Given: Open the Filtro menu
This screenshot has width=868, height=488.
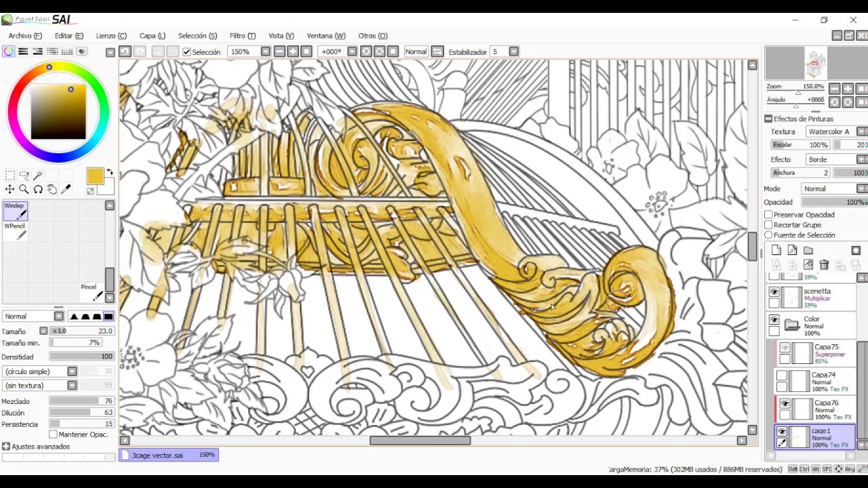Looking at the screenshot, I should (x=242, y=35).
